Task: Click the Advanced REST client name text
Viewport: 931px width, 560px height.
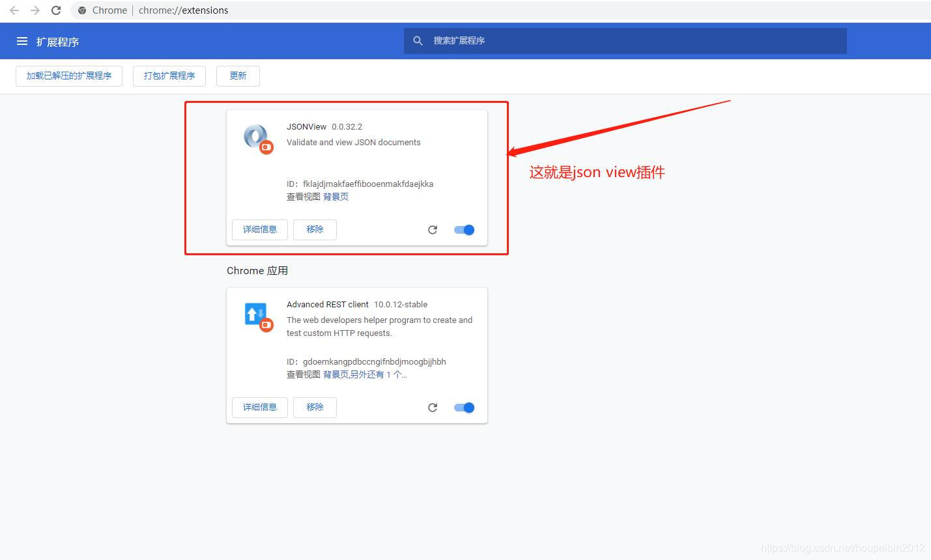Action: point(328,305)
